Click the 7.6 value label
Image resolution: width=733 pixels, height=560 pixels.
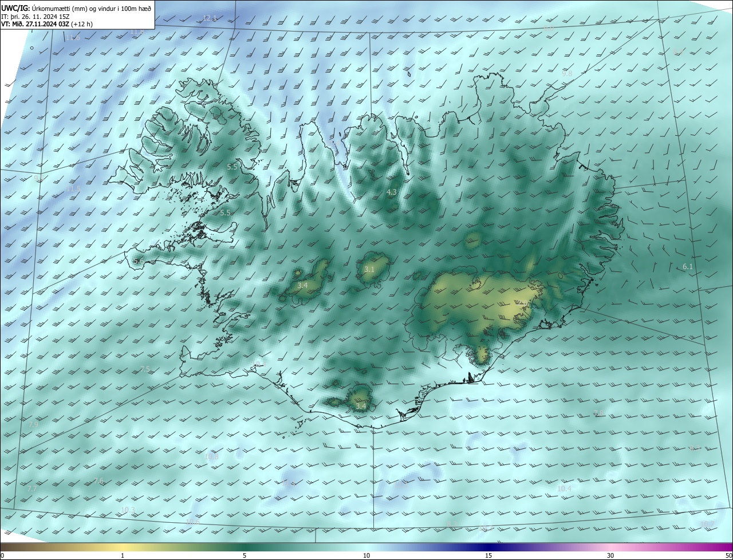pos(99,481)
